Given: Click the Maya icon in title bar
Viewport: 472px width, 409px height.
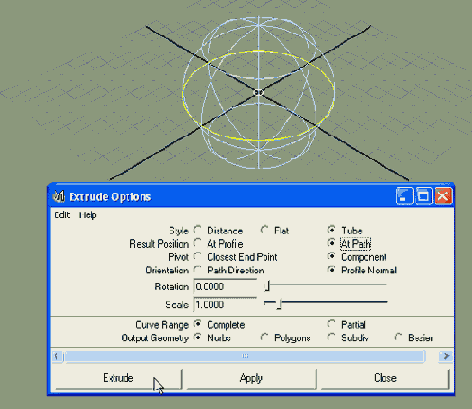Looking at the screenshot, I should pyautogui.click(x=59, y=196).
